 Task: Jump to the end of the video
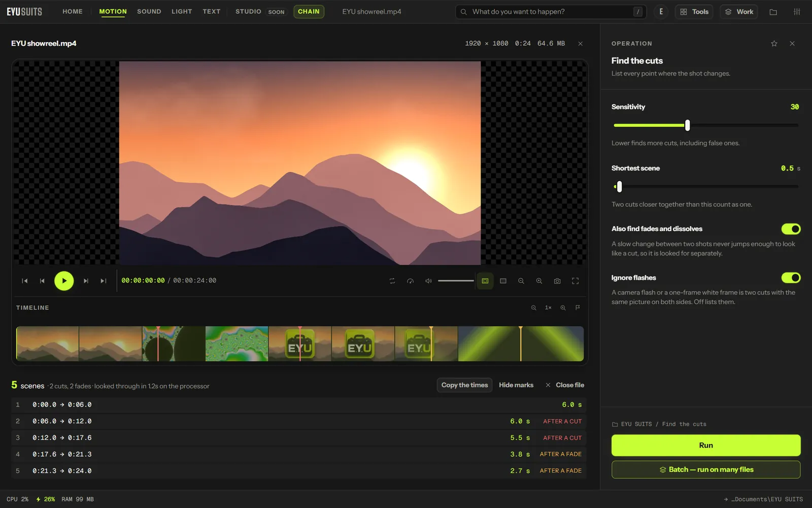[x=103, y=281]
